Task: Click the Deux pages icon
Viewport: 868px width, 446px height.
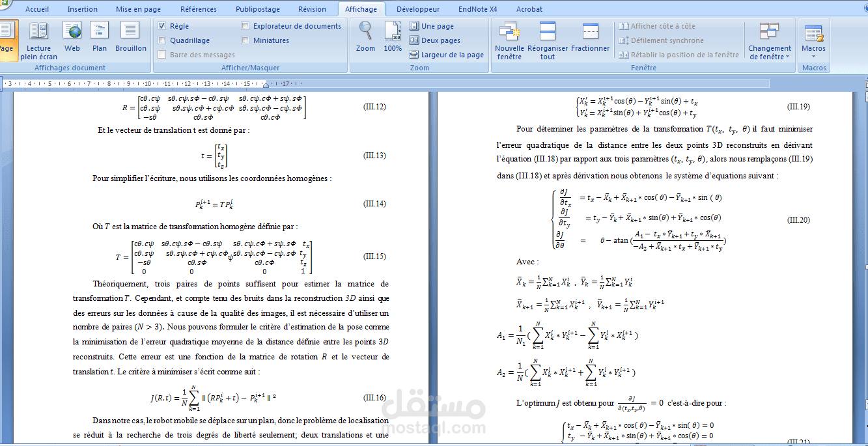Action: (x=414, y=40)
